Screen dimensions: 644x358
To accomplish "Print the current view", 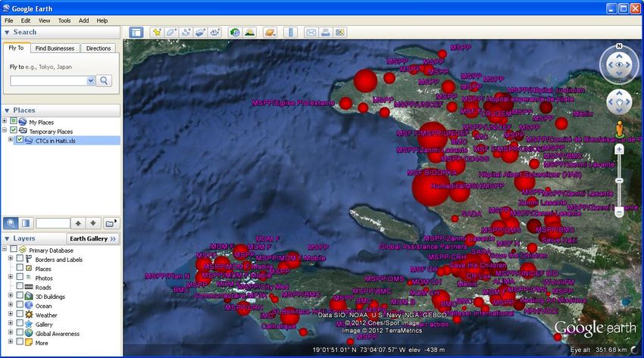I will 325,33.
